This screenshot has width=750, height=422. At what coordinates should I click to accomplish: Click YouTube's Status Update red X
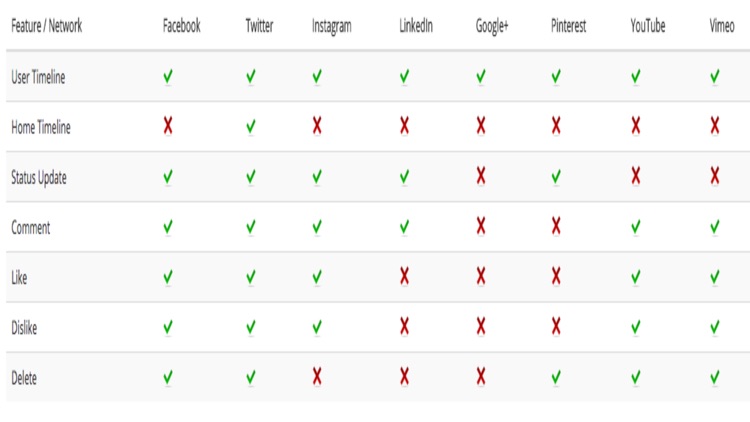636,176
